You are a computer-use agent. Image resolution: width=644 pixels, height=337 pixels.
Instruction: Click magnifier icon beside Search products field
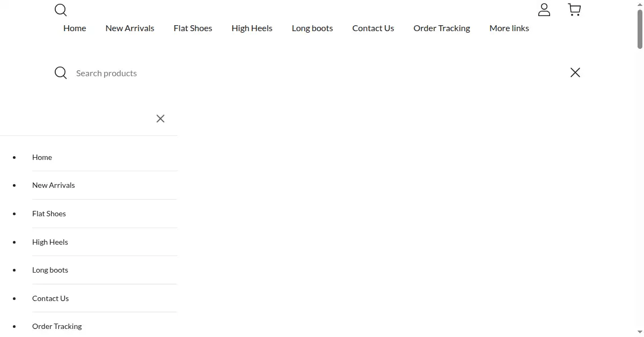(61, 73)
